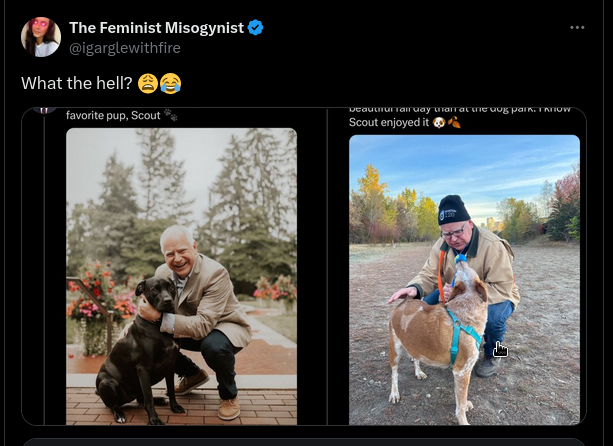Click paw prints emoji after 'Scout'
This screenshot has height=446, width=613.
coord(170,115)
